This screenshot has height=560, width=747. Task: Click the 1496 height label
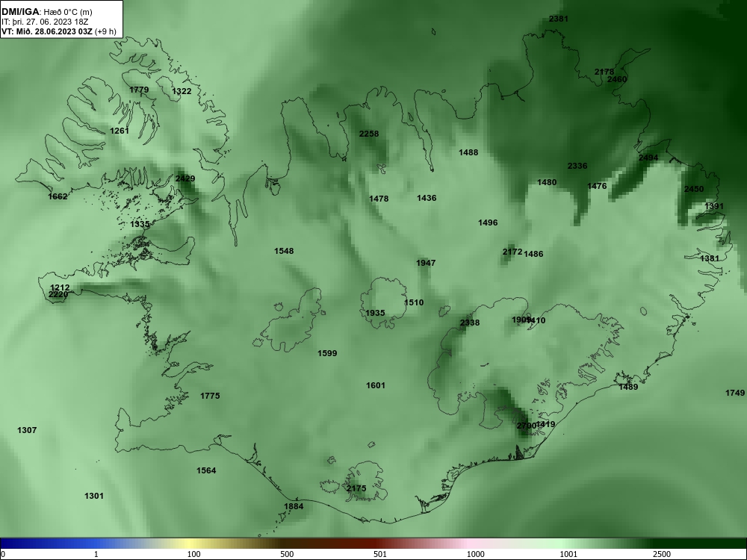[488, 223]
